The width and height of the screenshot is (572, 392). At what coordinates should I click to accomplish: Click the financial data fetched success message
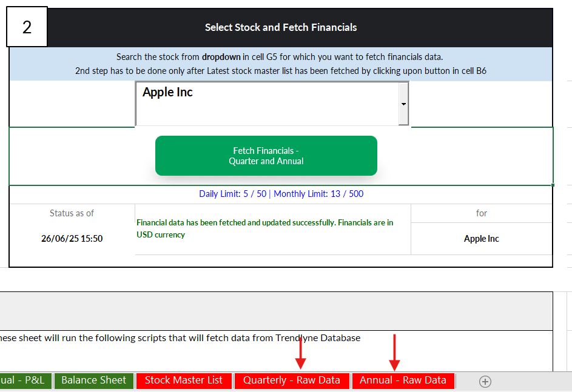(265, 228)
